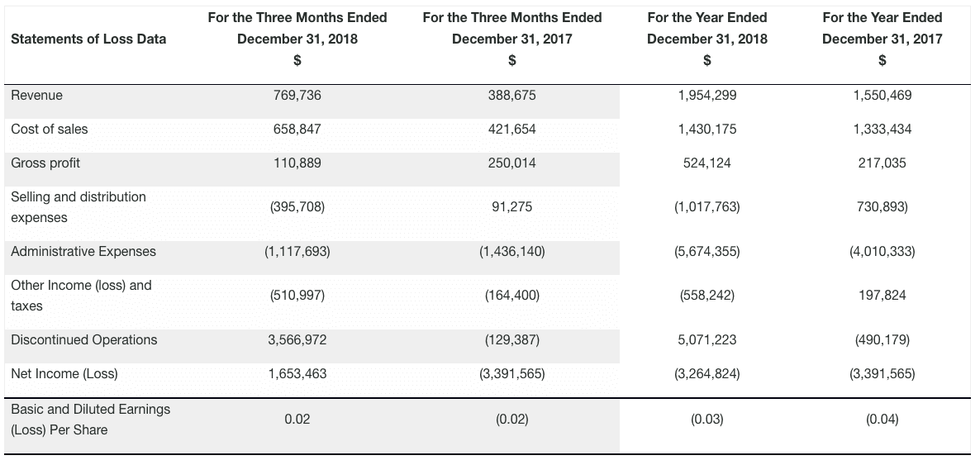Viewport: 980px width, 459px height.
Task: Click the gross profit value 250,014
Action: 512,163
